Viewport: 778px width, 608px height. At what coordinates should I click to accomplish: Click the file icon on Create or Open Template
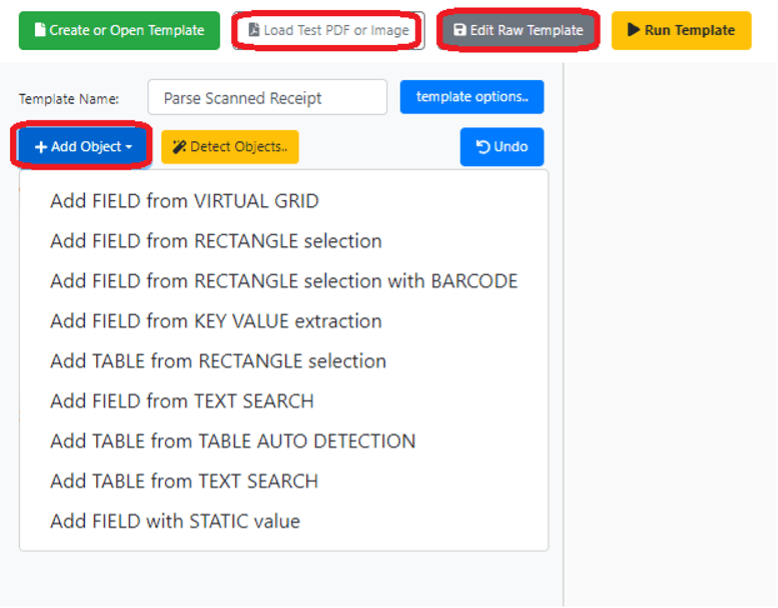pyautogui.click(x=39, y=31)
